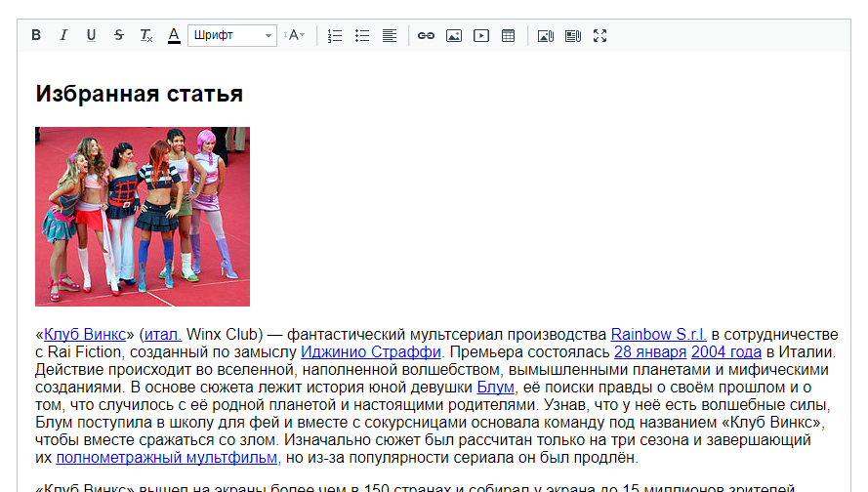Image resolution: width=868 pixels, height=492 pixels.
Task: Select the Winx cosplay photo
Action: coord(143,217)
